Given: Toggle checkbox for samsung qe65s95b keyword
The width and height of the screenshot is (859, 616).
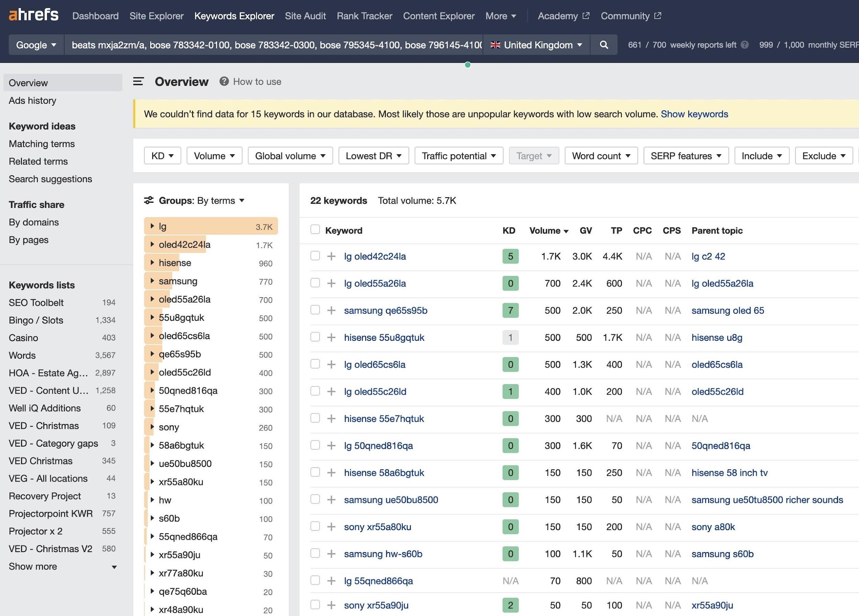Looking at the screenshot, I should [x=314, y=309].
